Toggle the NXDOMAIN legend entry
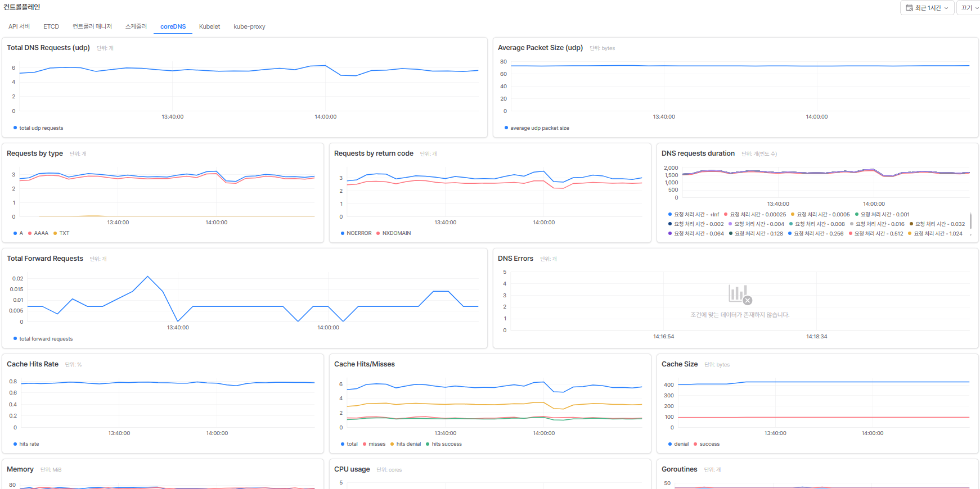 click(394, 233)
